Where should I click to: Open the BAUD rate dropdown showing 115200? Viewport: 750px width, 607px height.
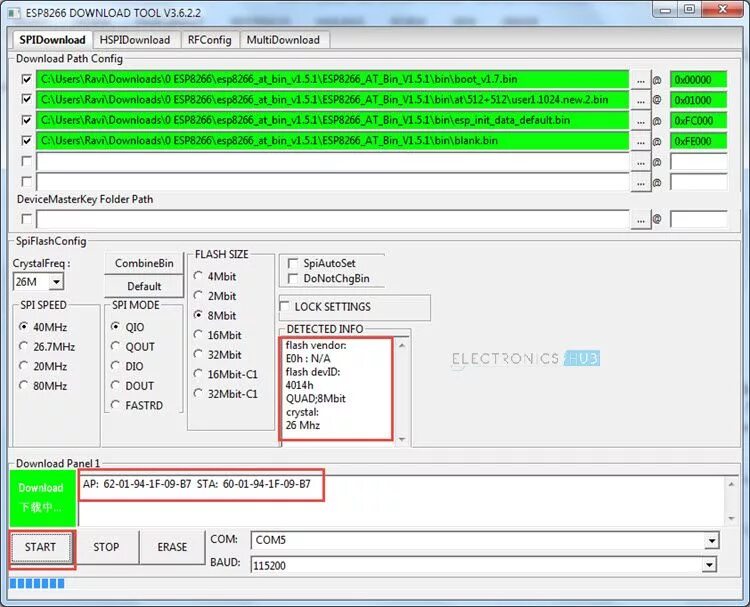(x=709, y=565)
